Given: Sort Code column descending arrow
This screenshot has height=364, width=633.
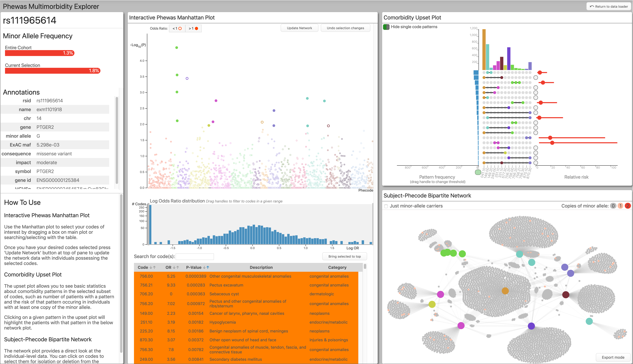Looking at the screenshot, I should pos(151,267).
